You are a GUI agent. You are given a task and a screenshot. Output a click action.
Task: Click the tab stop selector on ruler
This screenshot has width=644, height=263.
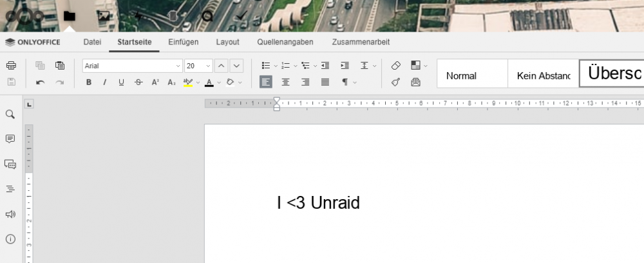pos(29,104)
